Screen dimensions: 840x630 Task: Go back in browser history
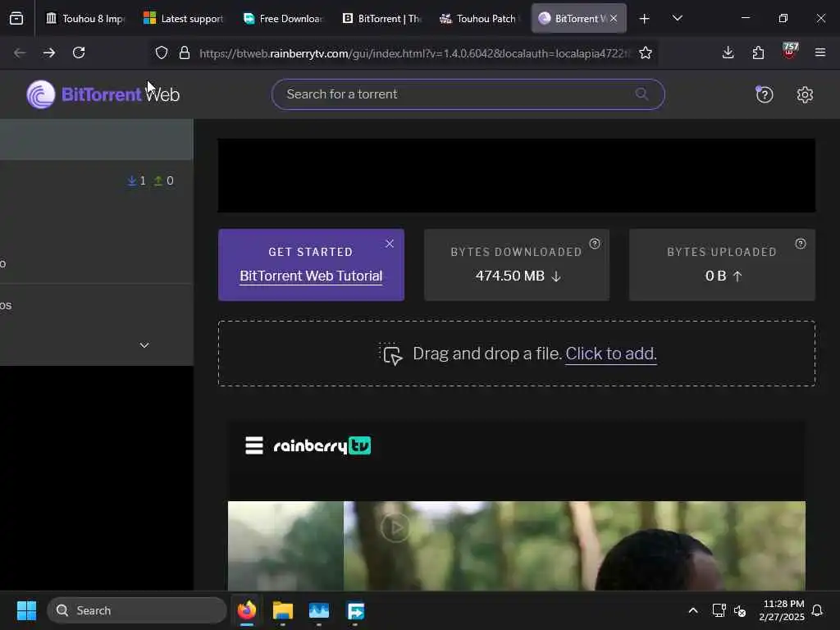tap(20, 52)
